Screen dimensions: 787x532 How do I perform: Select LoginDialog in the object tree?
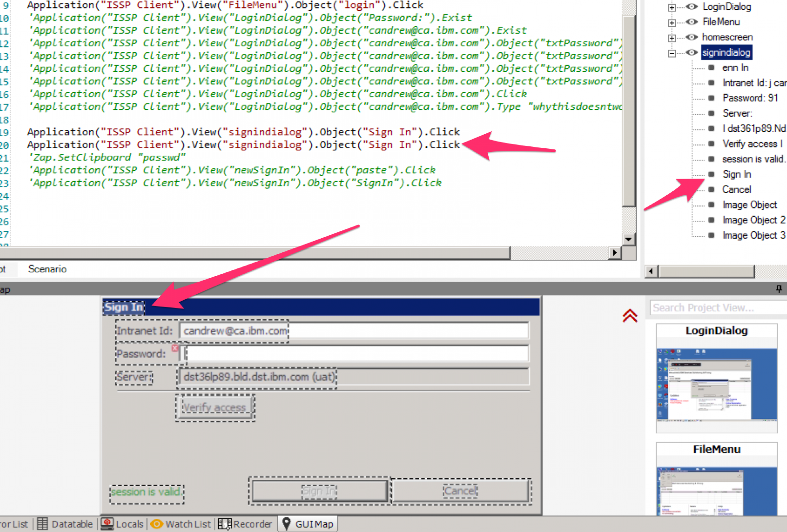[x=727, y=7]
